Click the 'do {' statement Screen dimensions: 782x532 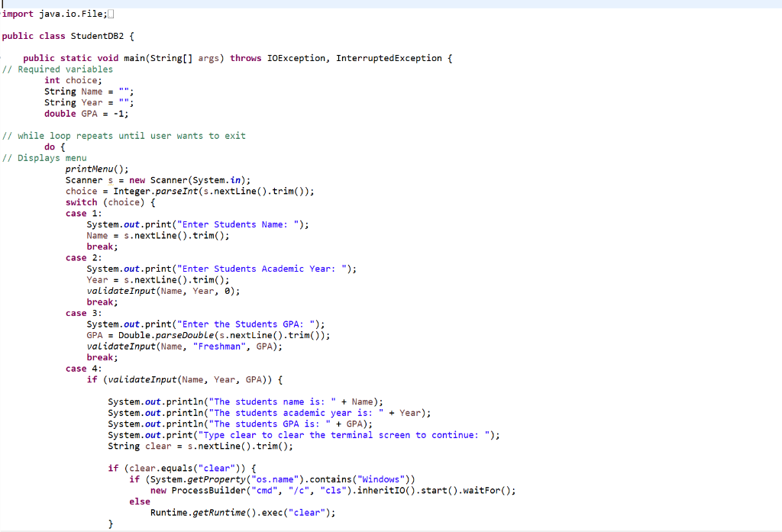pyautogui.click(x=55, y=147)
